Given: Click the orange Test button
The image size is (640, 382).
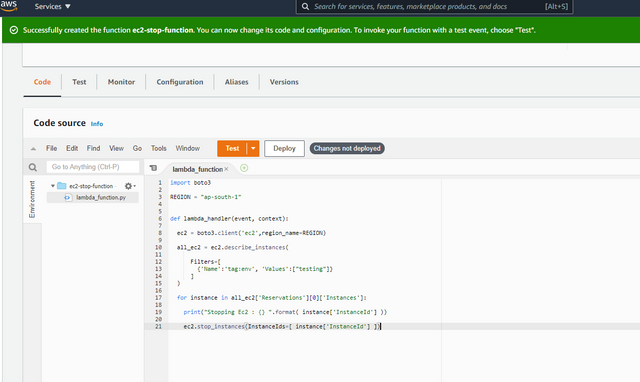Looking at the screenshot, I should pos(232,149).
